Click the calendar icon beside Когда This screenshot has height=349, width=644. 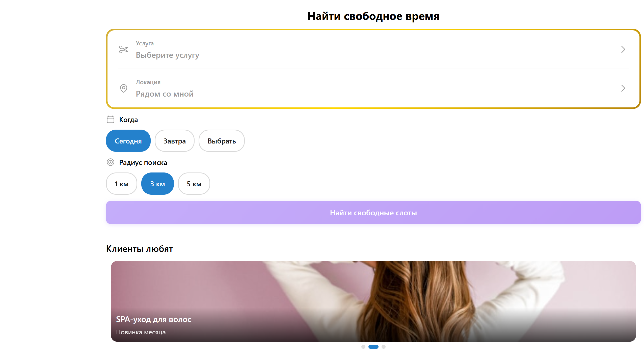coord(111,120)
